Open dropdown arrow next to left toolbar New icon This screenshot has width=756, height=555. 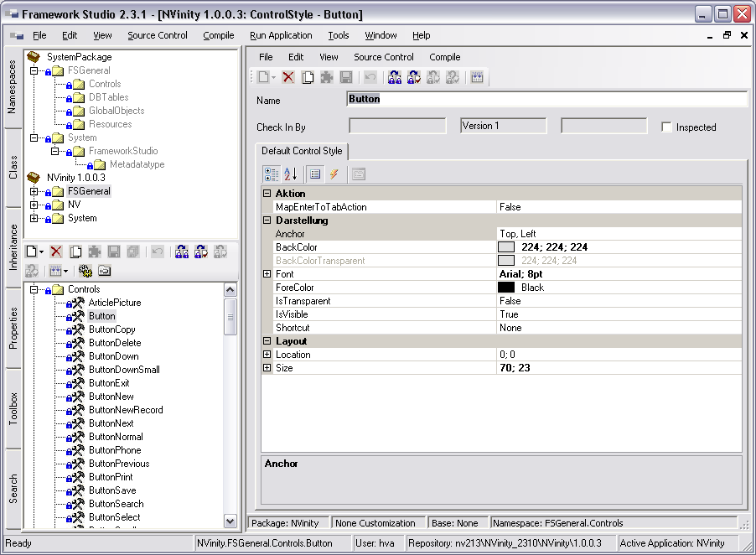coord(41,252)
